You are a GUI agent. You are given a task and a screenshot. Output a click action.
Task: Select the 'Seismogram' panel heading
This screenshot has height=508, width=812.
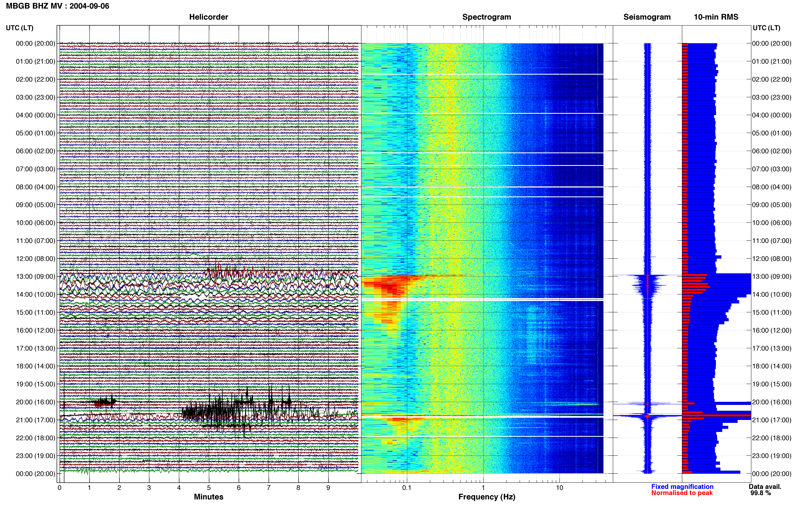647,17
